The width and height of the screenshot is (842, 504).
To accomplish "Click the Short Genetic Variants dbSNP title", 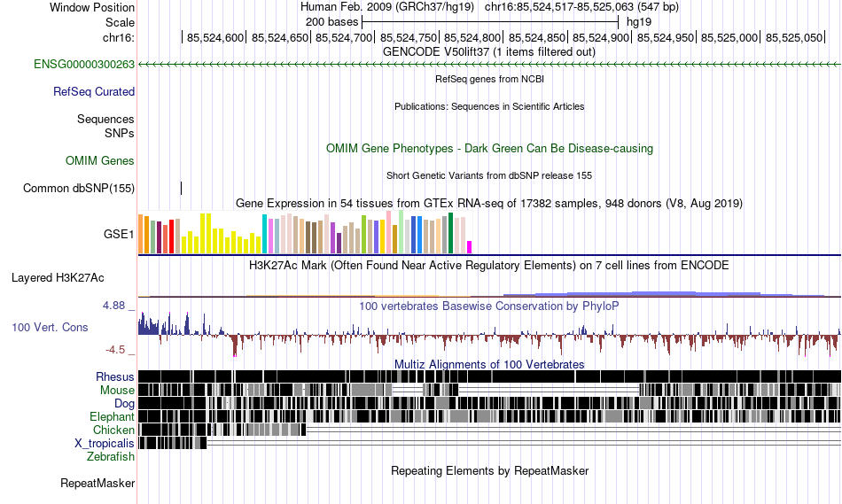I will pyautogui.click(x=489, y=175).
